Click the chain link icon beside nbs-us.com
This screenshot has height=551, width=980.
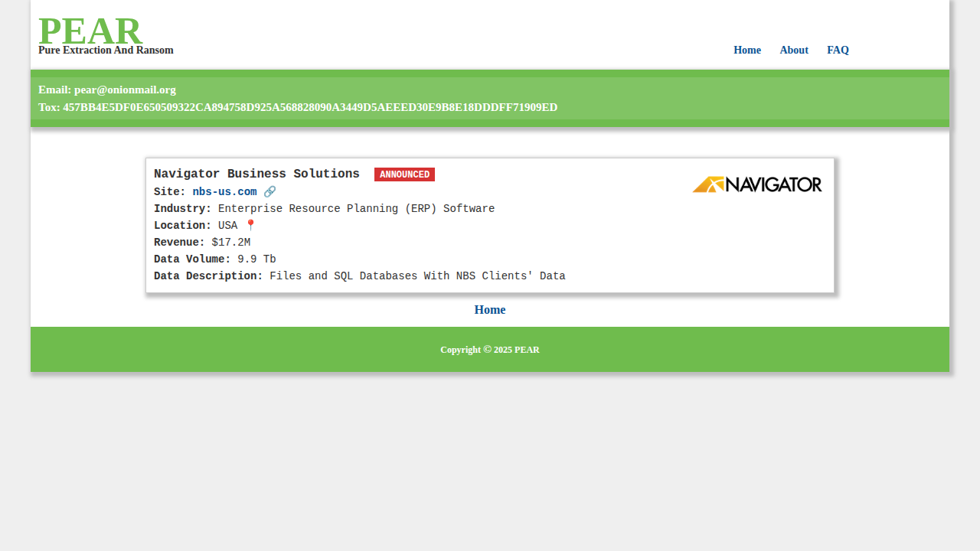click(x=269, y=192)
